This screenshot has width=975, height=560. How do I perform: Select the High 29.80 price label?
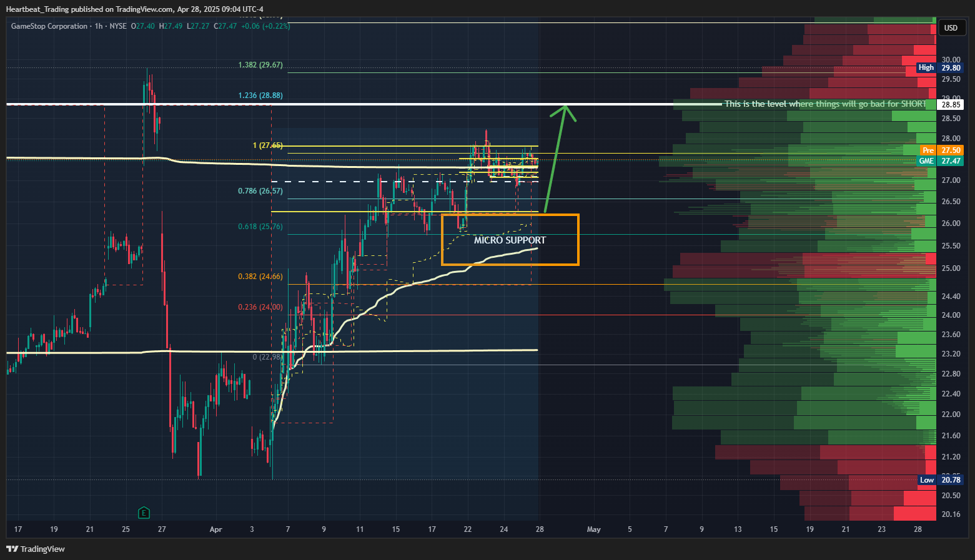(939, 67)
